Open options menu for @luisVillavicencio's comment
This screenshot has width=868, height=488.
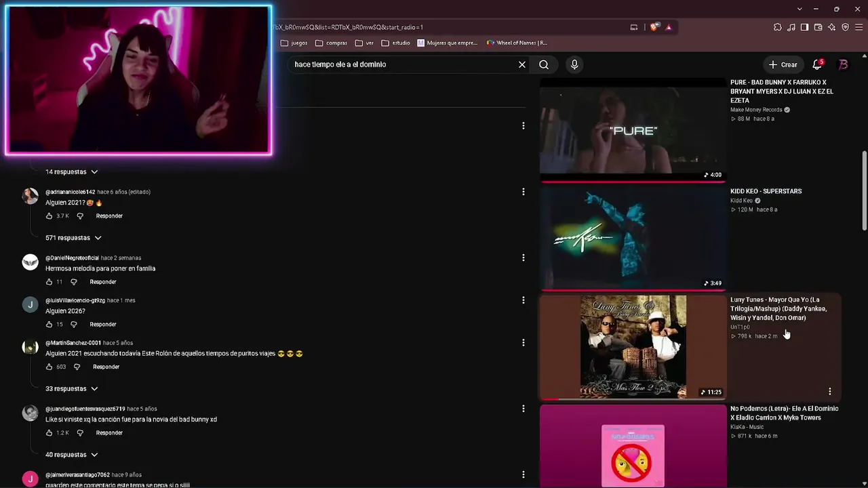523,300
